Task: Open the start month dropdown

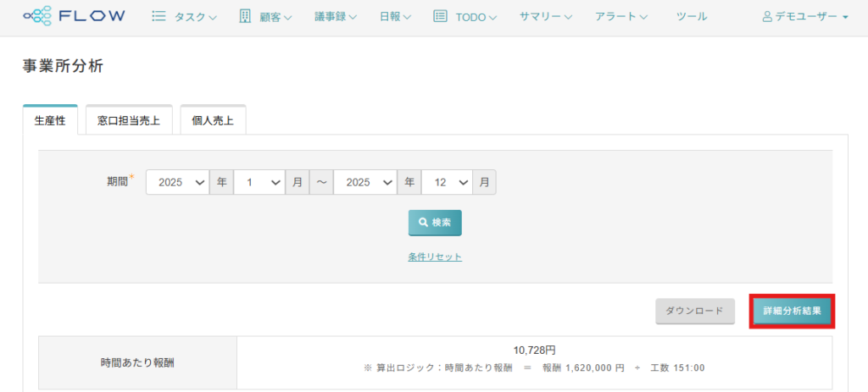Action: click(259, 182)
